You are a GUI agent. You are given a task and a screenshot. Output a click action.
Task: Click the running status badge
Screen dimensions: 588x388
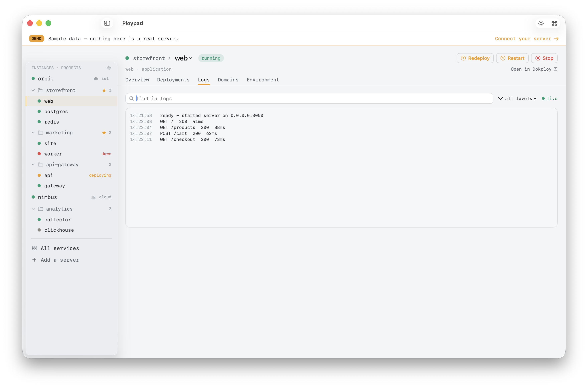[211, 58]
